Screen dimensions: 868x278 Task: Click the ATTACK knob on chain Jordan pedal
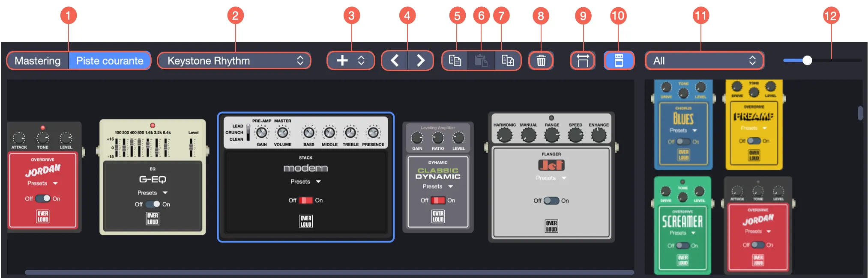(x=19, y=138)
